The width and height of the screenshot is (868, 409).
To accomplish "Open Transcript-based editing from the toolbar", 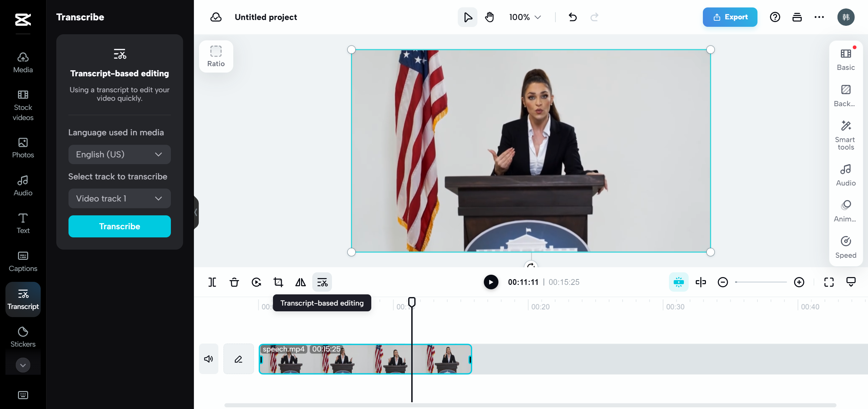I will [322, 282].
